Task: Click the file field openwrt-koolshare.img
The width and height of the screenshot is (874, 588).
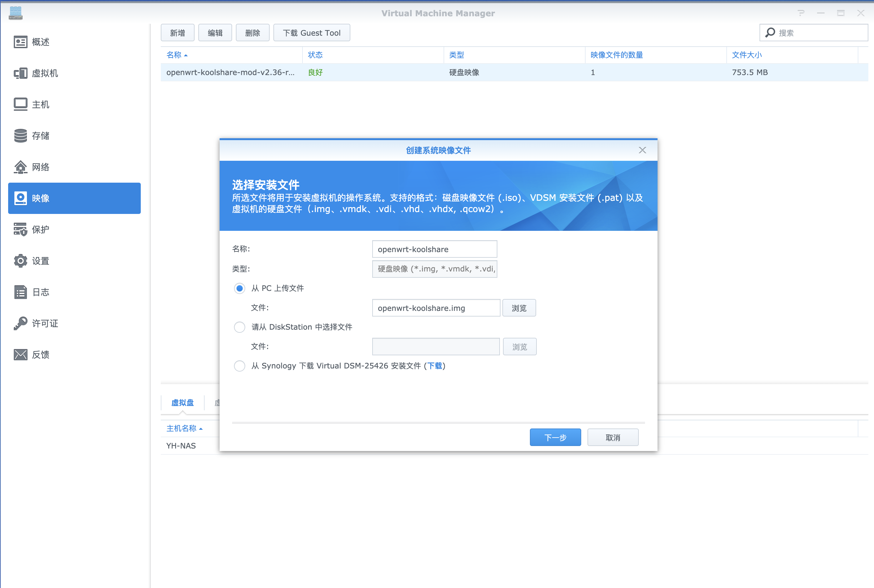Action: pos(436,308)
